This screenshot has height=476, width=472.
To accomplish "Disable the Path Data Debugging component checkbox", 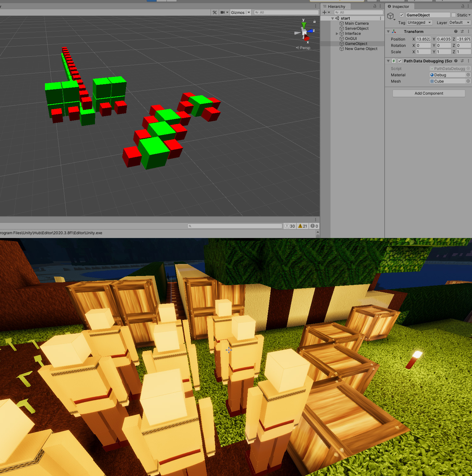I will [400, 61].
